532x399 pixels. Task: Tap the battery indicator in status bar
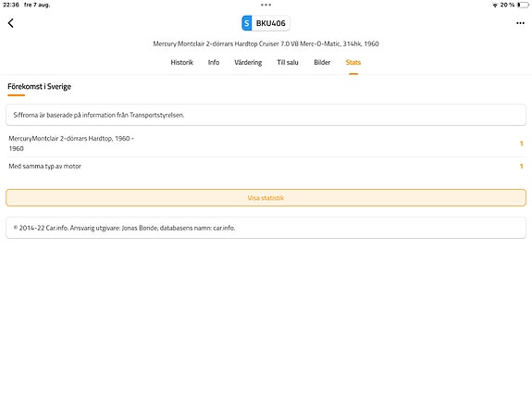pos(523,5)
